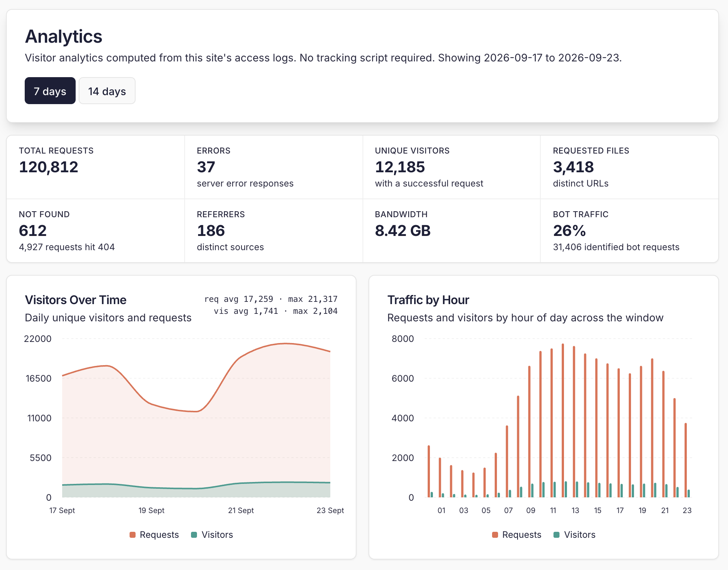This screenshot has height=570, width=728.
Task: Click the Visitors color swatch under Visitors Over Time
Action: (x=194, y=535)
